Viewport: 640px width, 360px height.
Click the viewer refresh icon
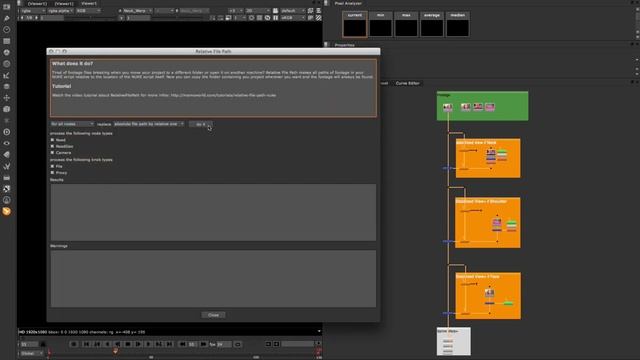tap(267, 18)
